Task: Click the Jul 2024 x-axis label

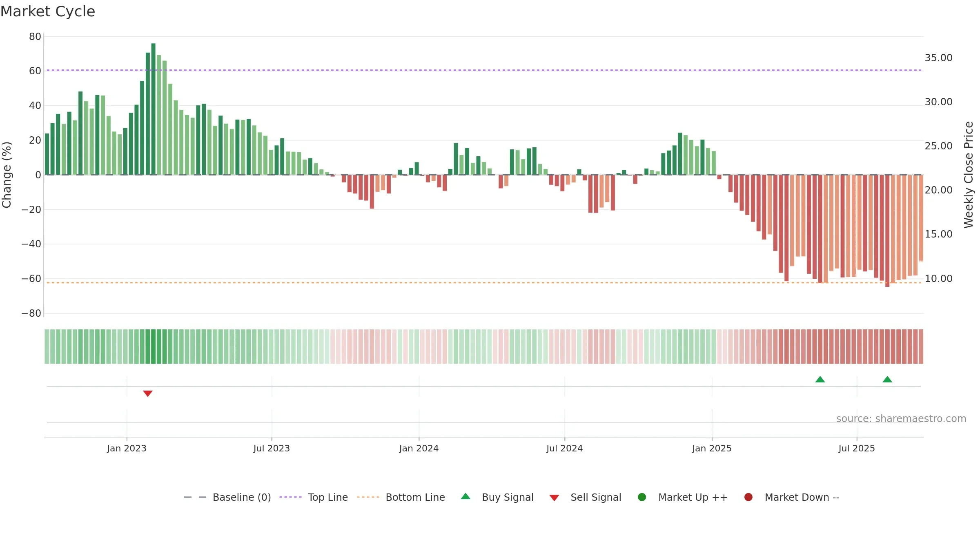Action: 565,448
